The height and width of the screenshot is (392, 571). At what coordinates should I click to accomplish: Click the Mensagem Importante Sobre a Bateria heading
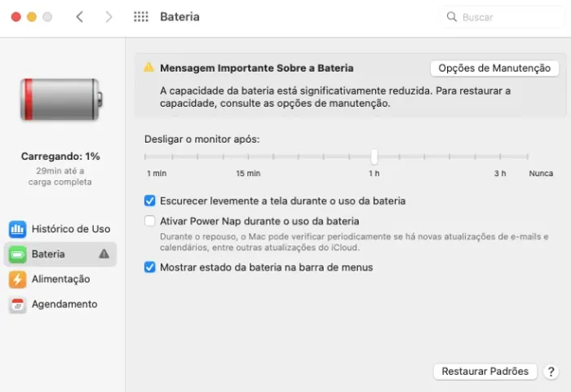pyautogui.click(x=257, y=68)
